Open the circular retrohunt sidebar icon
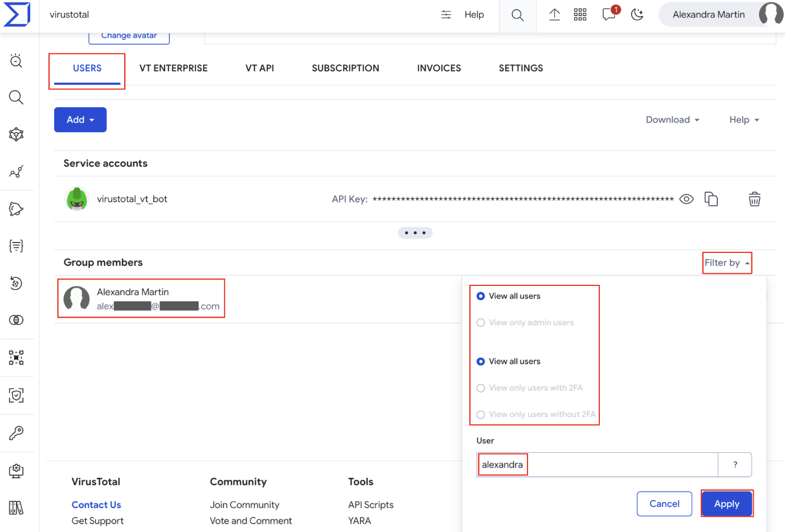Image resolution: width=785 pixels, height=532 pixels. pyautogui.click(x=17, y=283)
